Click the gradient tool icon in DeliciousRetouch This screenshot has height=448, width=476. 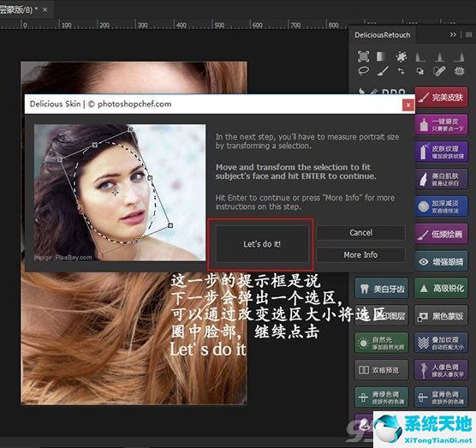click(x=381, y=57)
